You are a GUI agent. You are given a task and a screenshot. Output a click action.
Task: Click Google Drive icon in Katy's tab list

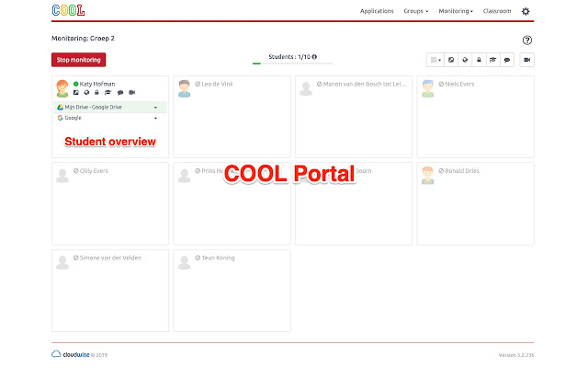[x=60, y=107]
